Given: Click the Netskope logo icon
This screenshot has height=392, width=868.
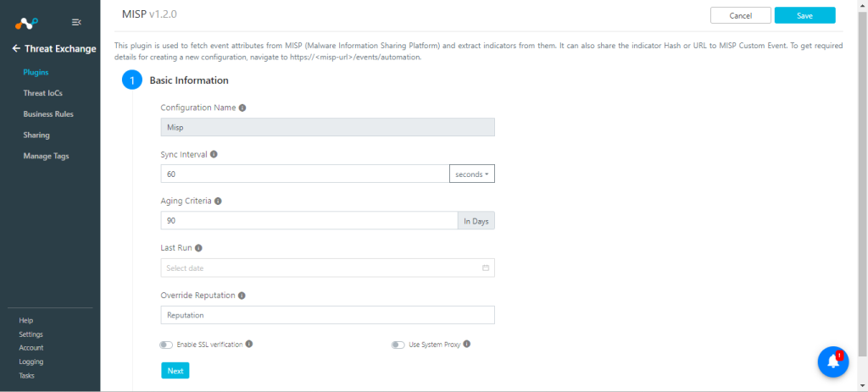Looking at the screenshot, I should (26, 23).
